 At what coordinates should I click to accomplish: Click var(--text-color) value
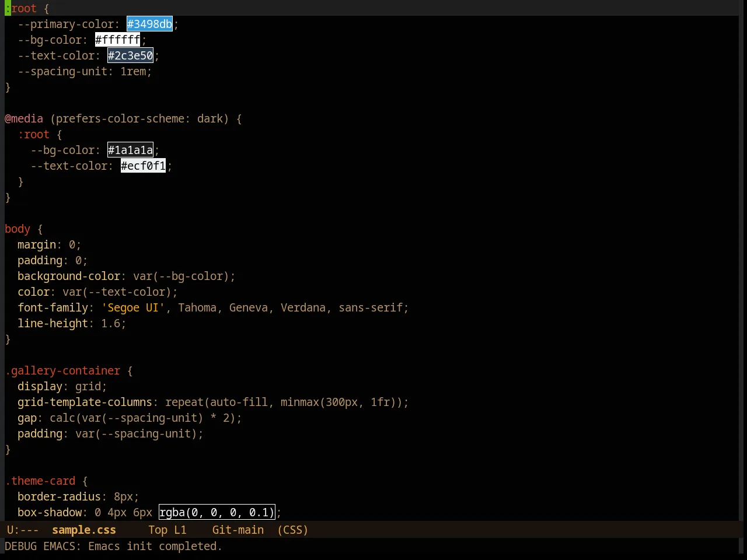pos(117,292)
